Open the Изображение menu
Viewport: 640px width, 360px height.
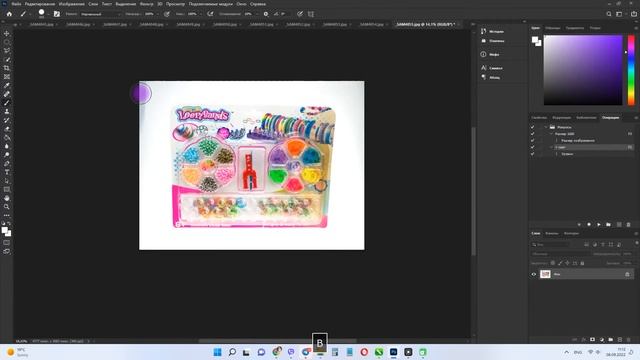pyautogui.click(x=71, y=4)
